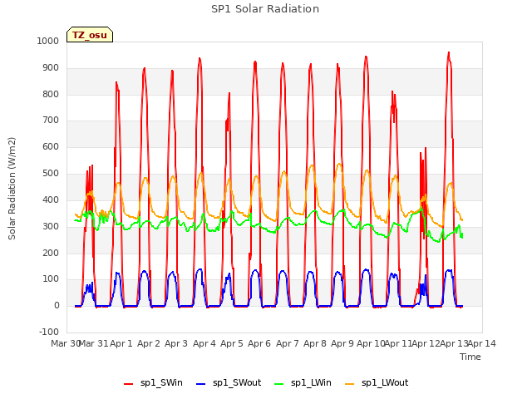Click the Apr 1 x-axis date label
This screenshot has height=399, width=532.
[121, 343]
